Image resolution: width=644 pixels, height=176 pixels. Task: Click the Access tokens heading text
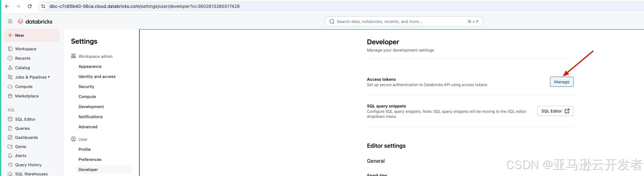coord(381,79)
